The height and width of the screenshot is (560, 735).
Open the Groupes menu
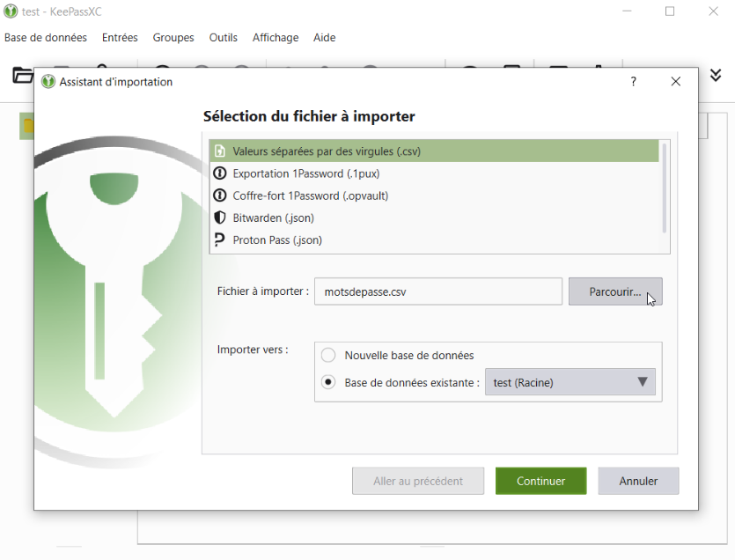pyautogui.click(x=173, y=38)
